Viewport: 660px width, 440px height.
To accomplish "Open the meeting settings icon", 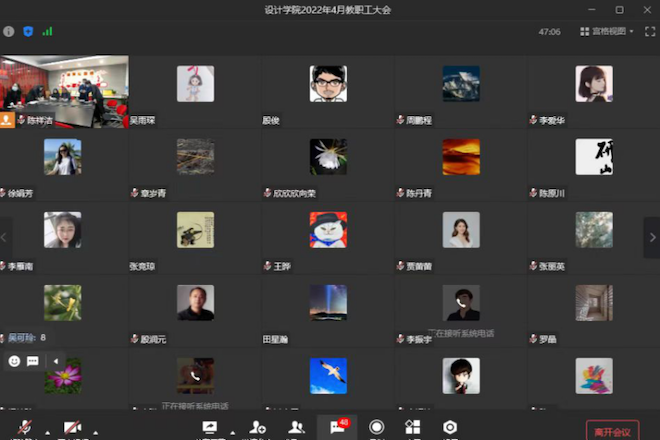I will pyautogui.click(x=450, y=427).
